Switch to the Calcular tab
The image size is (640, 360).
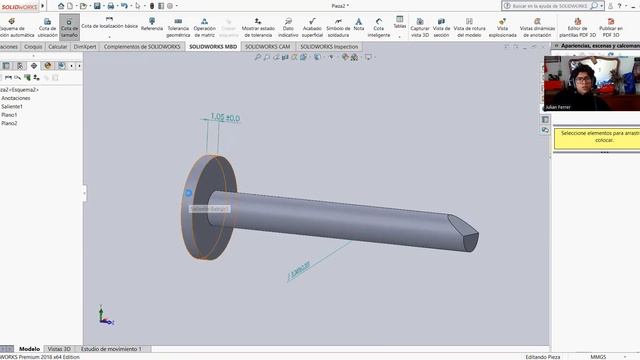(58, 47)
